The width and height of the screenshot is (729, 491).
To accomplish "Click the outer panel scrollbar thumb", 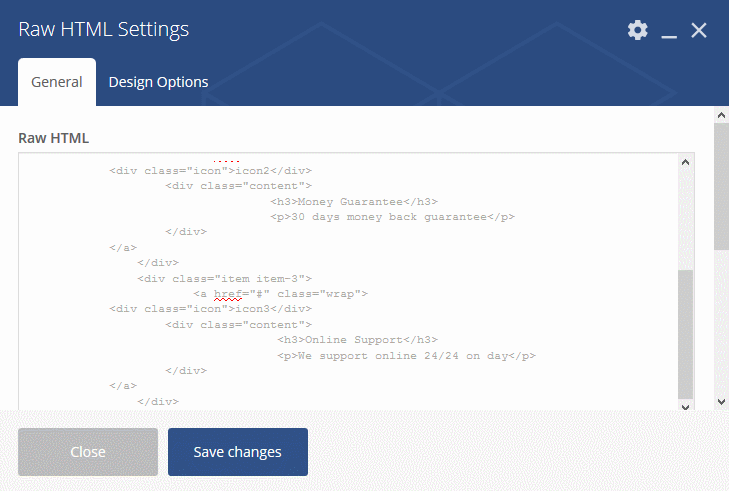I will click(722, 186).
